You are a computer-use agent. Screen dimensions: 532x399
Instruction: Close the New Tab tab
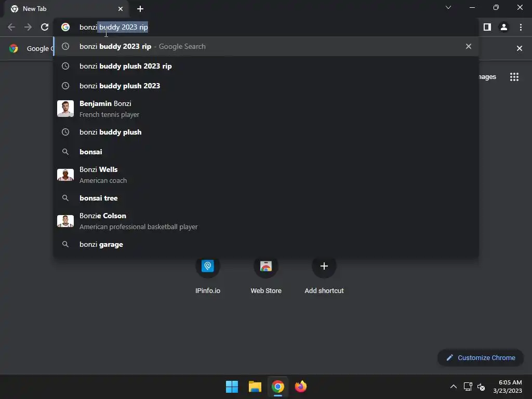pos(121,9)
